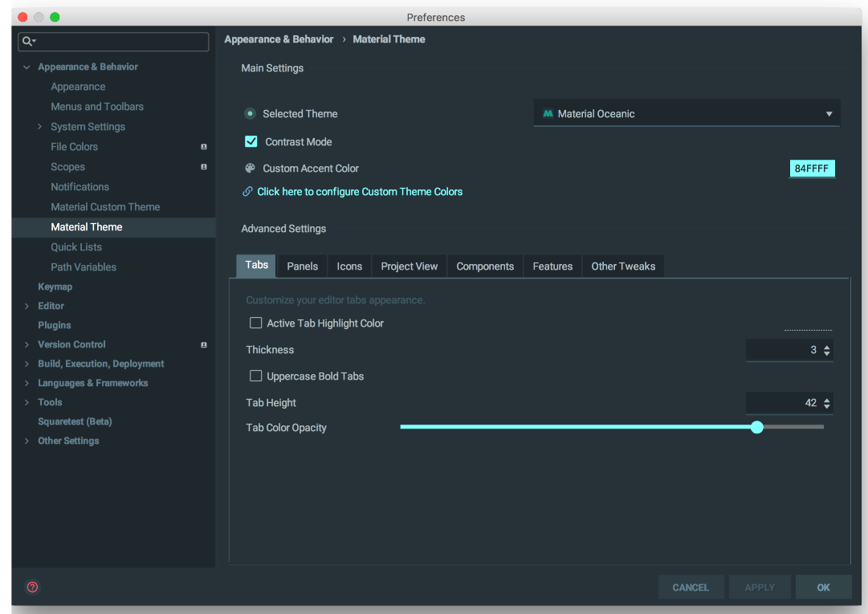
Task: Select File Colors in the sidebar
Action: [x=74, y=147]
